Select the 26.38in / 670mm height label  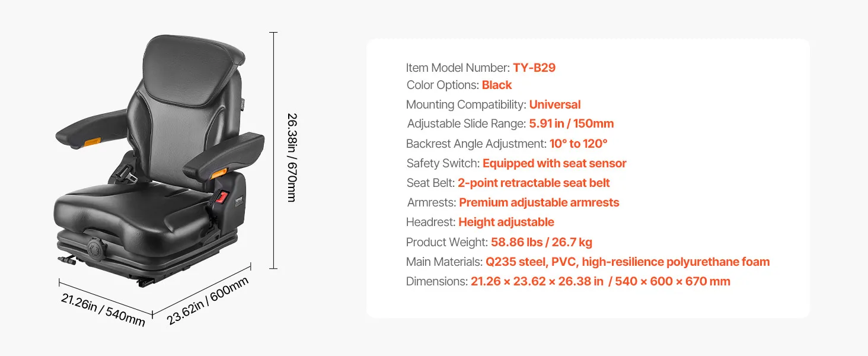coord(291,157)
